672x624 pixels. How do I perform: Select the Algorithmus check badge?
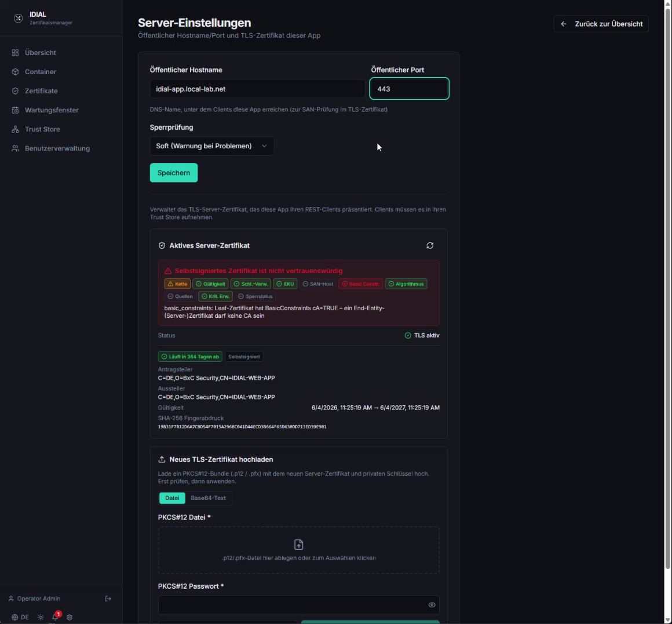click(x=406, y=284)
